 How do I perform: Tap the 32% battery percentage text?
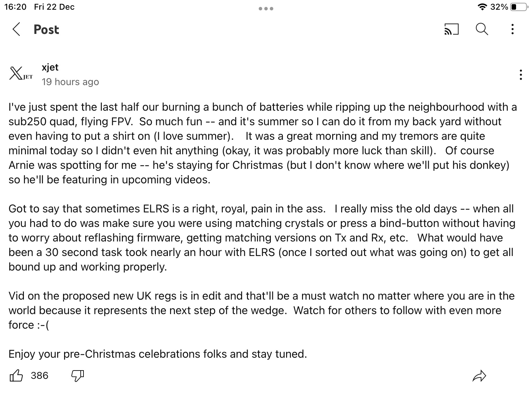tap(499, 7)
